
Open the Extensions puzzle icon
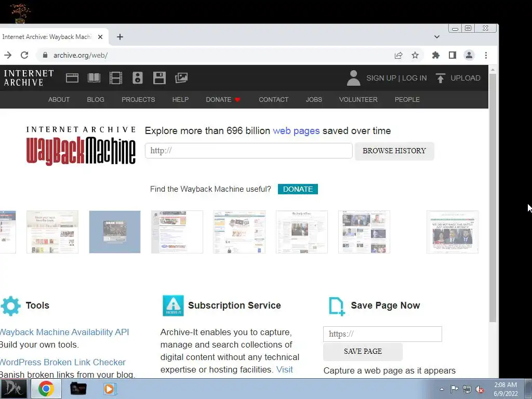[436, 55]
